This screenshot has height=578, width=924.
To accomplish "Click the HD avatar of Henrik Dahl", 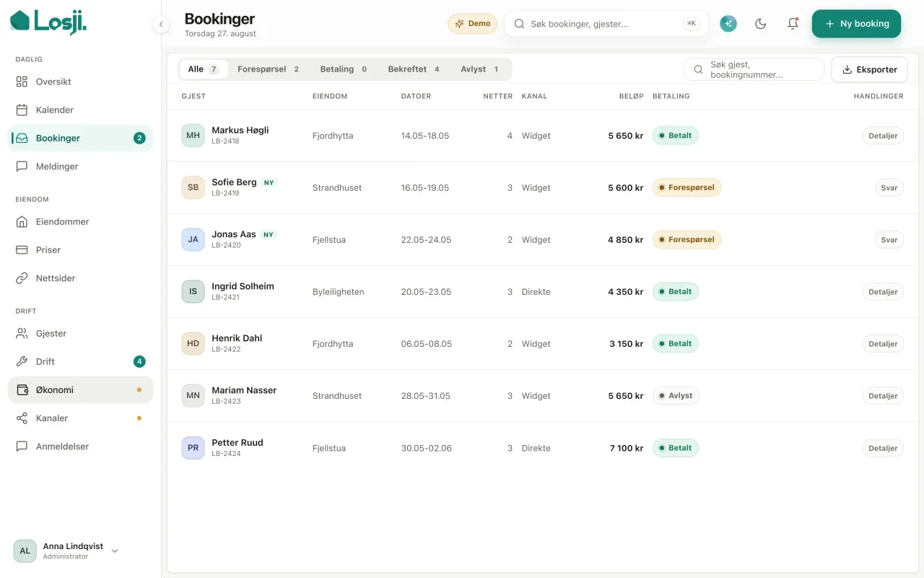I will (x=193, y=344).
